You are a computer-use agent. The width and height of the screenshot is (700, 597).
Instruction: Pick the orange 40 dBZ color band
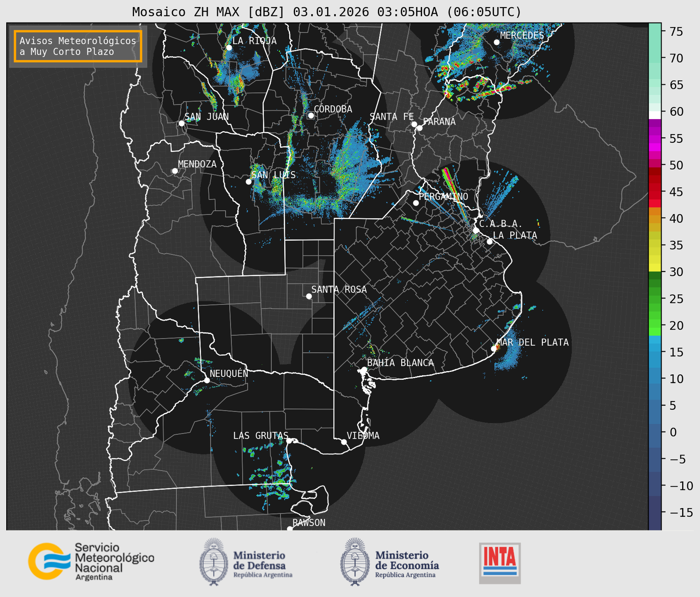655,218
